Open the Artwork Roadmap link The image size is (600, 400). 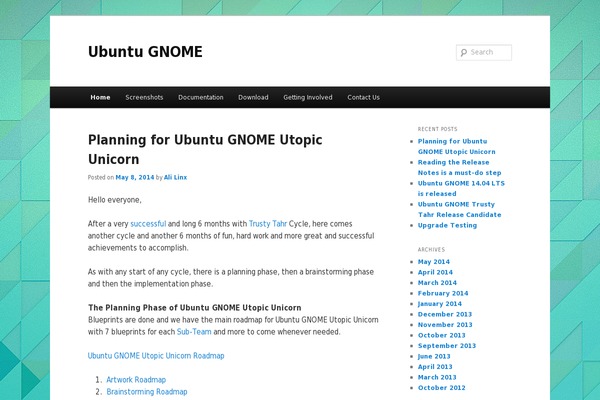136,380
